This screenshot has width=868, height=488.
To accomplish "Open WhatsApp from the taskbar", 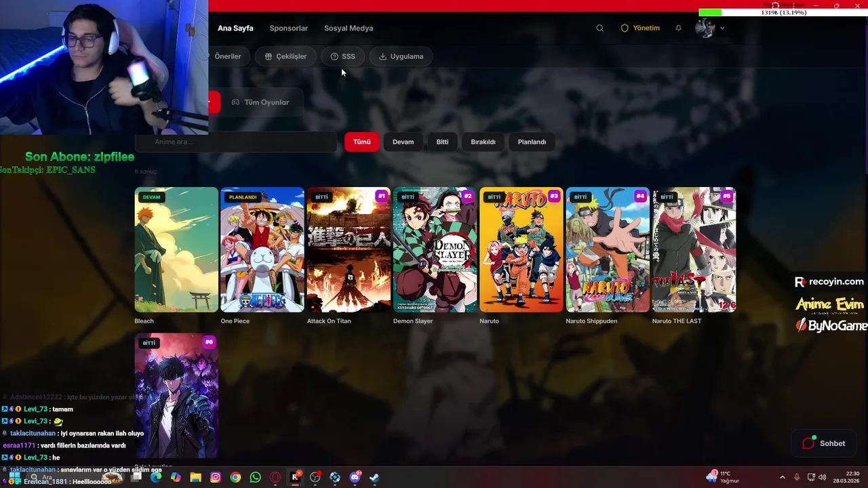I will pyautogui.click(x=255, y=477).
